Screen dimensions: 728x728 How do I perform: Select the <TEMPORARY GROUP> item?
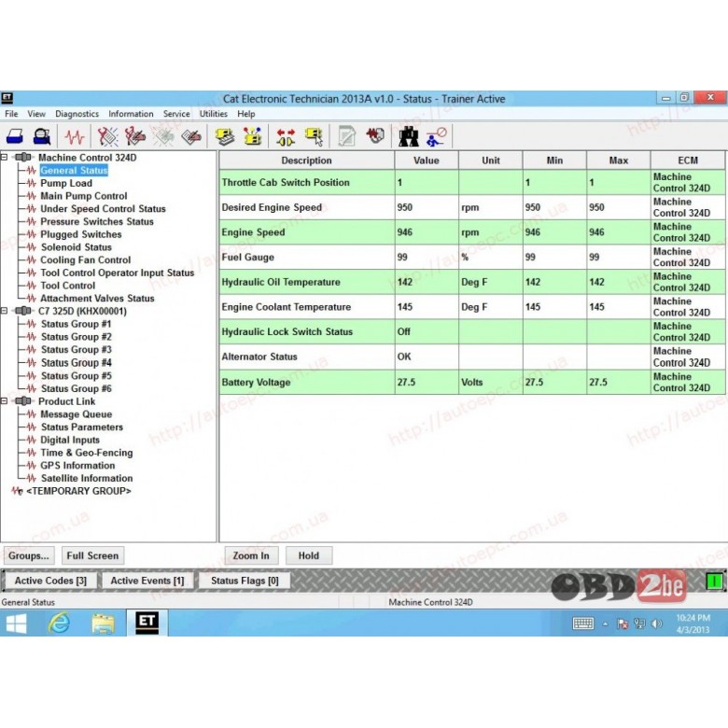[x=78, y=491]
